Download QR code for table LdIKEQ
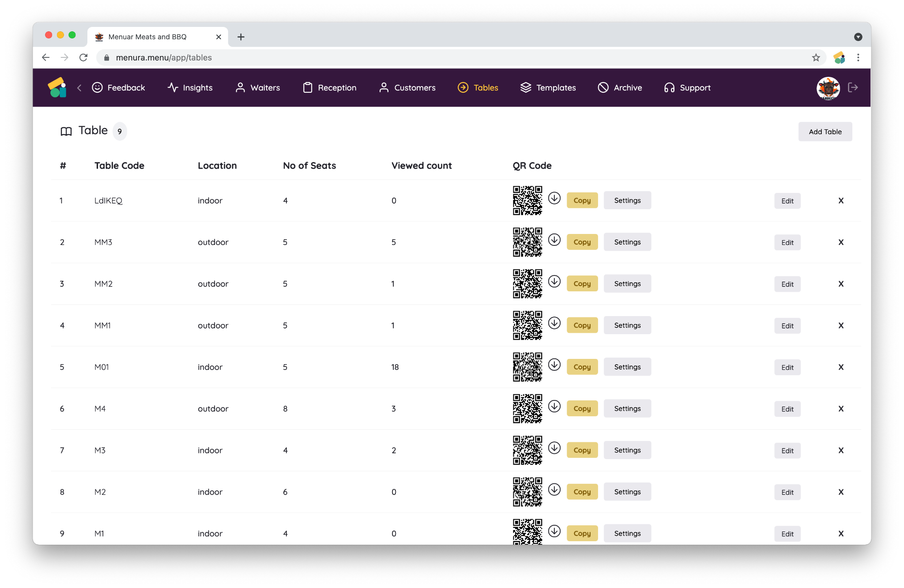The height and width of the screenshot is (588, 904). click(x=554, y=198)
